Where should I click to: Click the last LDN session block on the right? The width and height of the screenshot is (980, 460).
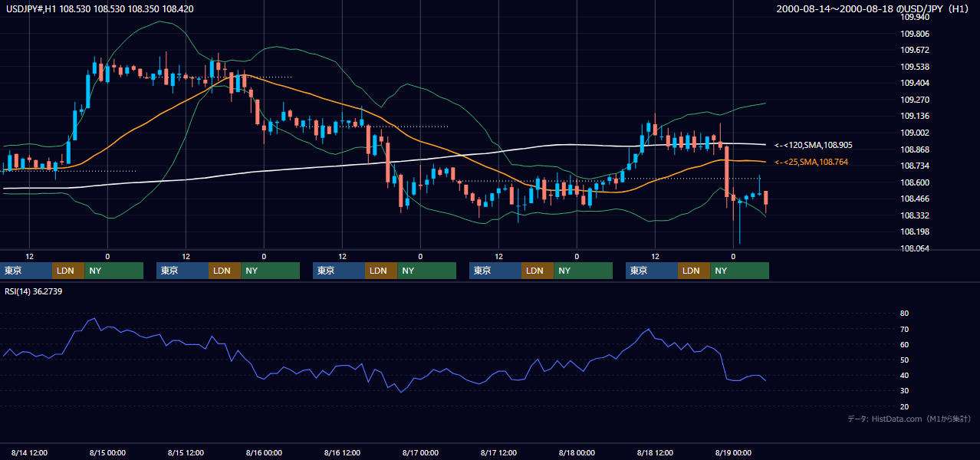coord(694,271)
